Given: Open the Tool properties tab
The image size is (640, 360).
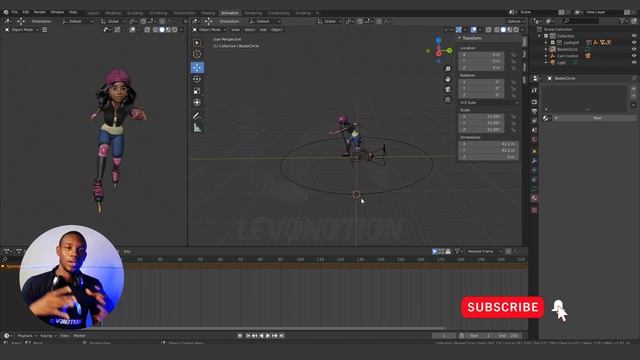Looking at the screenshot, I should click(x=534, y=90).
